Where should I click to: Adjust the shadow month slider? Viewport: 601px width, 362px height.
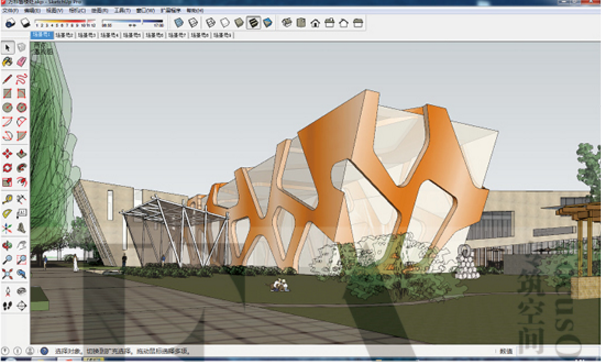tap(65, 21)
